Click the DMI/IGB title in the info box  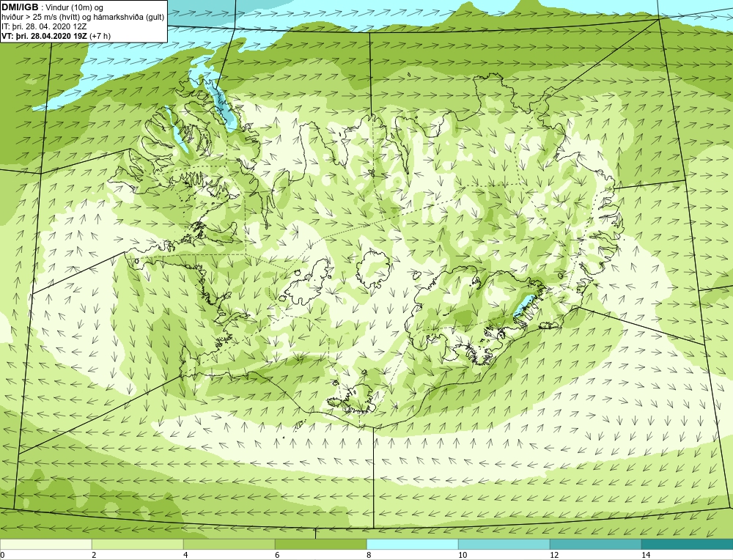point(20,7)
